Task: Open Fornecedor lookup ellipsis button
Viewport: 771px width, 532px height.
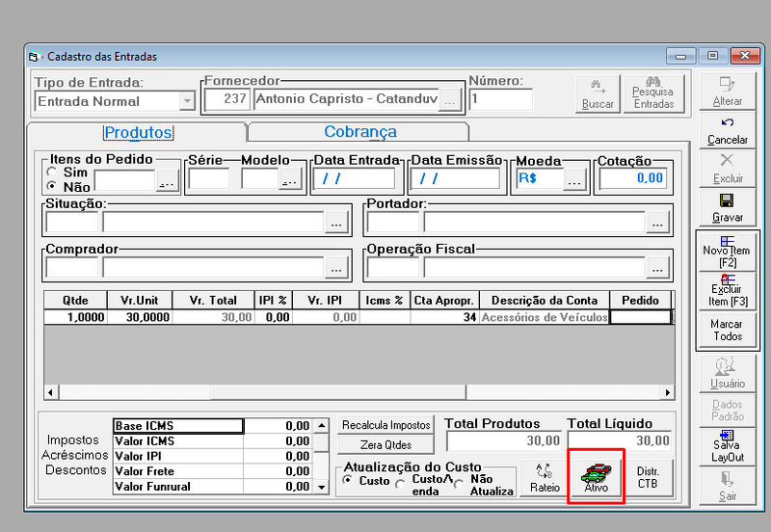Action: click(450, 100)
